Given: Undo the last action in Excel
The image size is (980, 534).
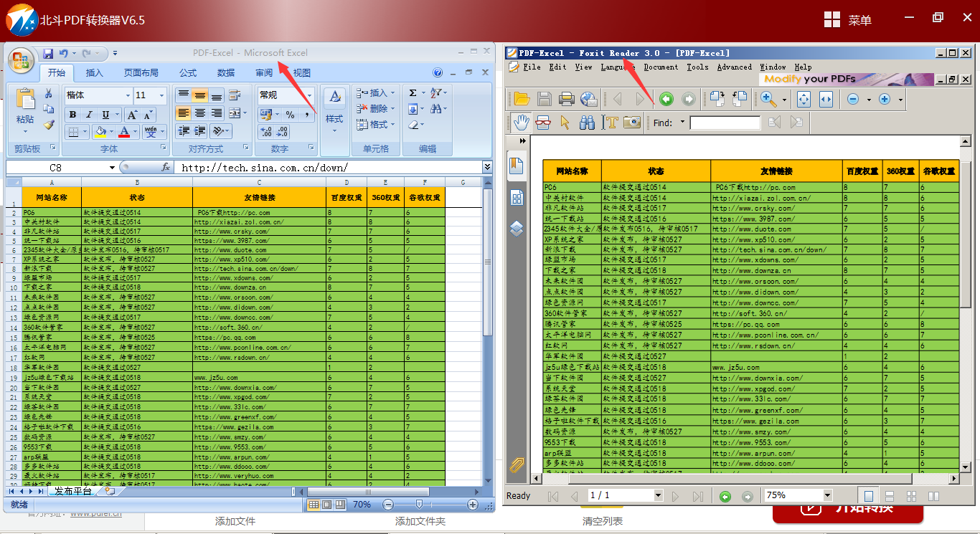Looking at the screenshot, I should click(x=64, y=53).
